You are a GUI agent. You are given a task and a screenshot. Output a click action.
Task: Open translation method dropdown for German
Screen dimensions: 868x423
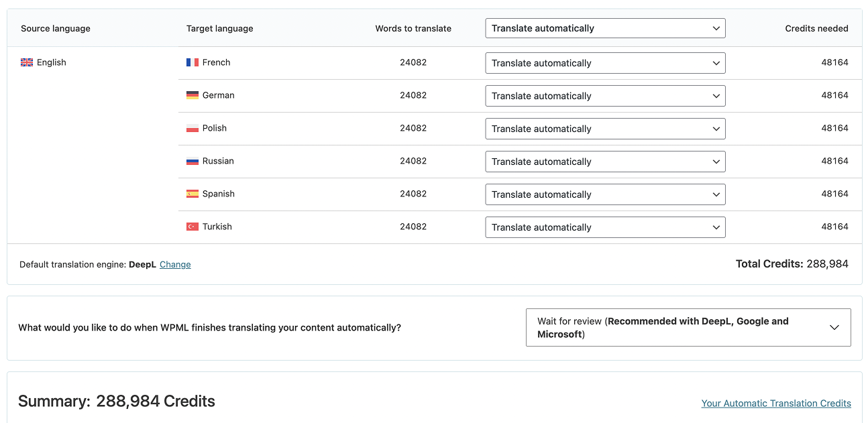click(605, 96)
